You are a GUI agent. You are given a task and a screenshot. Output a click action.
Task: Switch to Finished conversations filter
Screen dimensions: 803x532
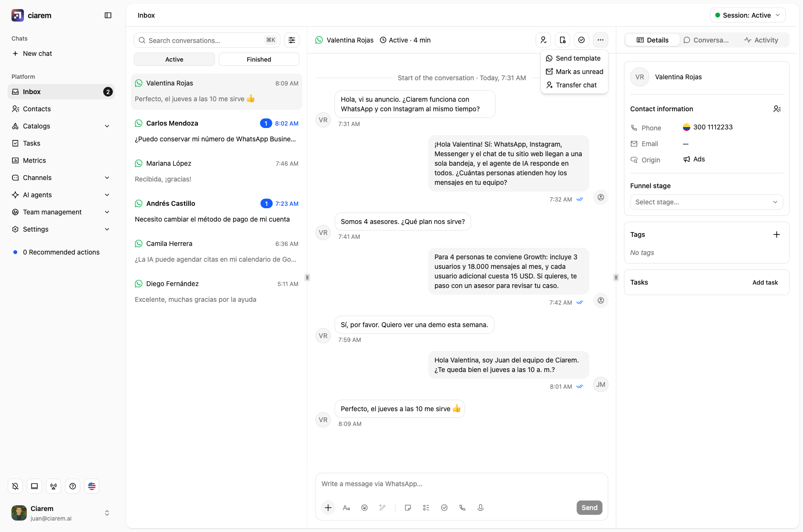[x=259, y=59]
